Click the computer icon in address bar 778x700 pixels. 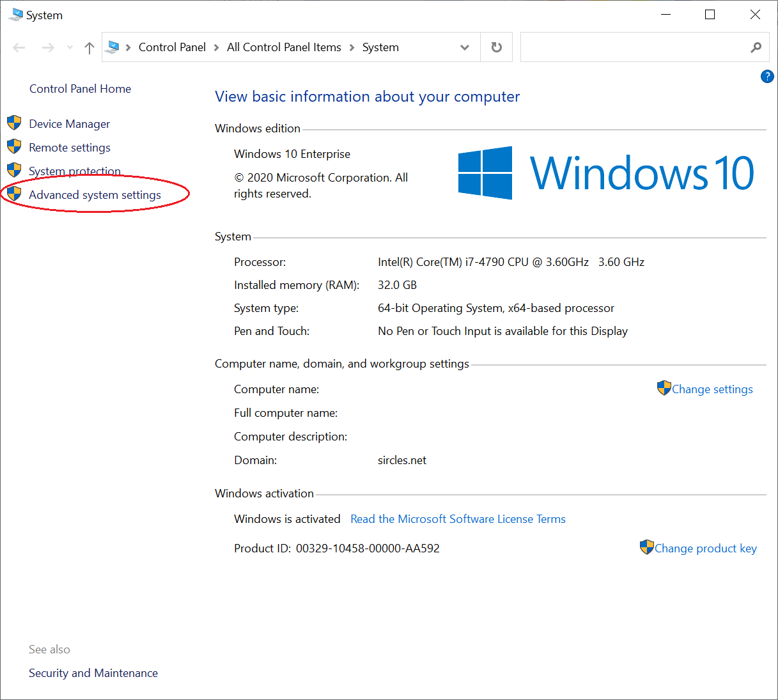click(113, 47)
